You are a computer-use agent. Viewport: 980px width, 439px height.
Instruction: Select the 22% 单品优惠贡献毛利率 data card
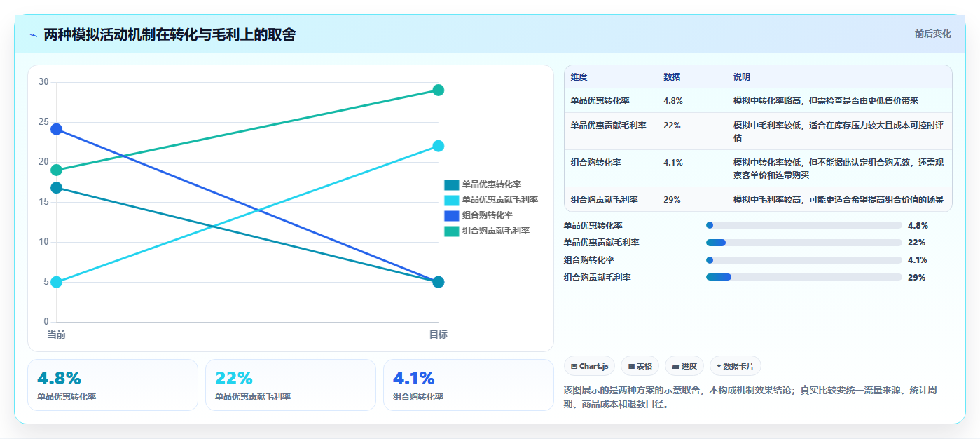pyautogui.click(x=291, y=385)
